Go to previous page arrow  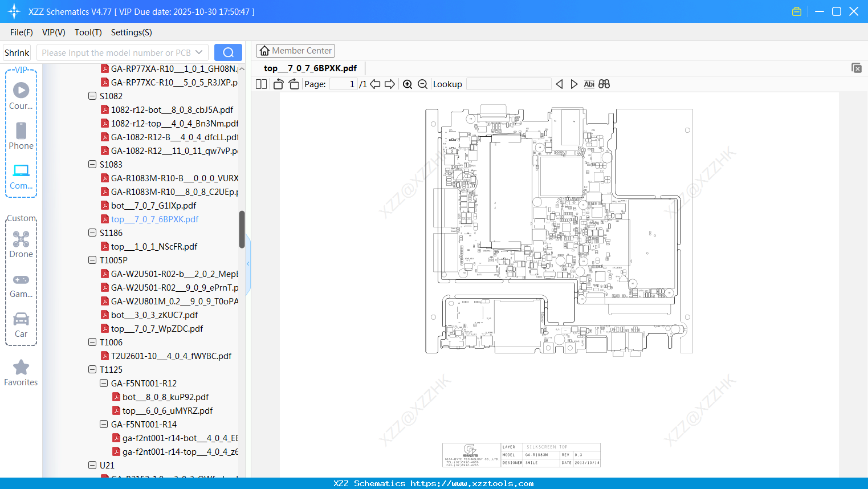tap(375, 84)
